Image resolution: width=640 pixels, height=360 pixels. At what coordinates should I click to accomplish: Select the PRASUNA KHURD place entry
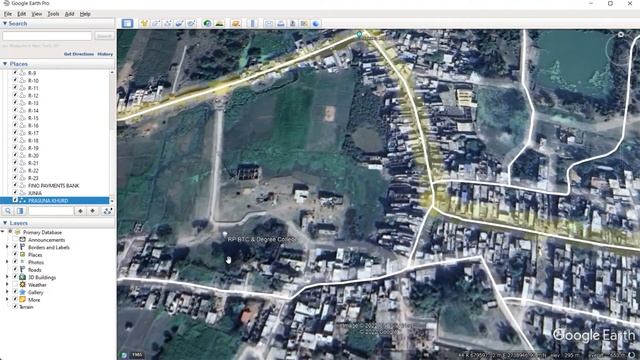tap(48, 200)
